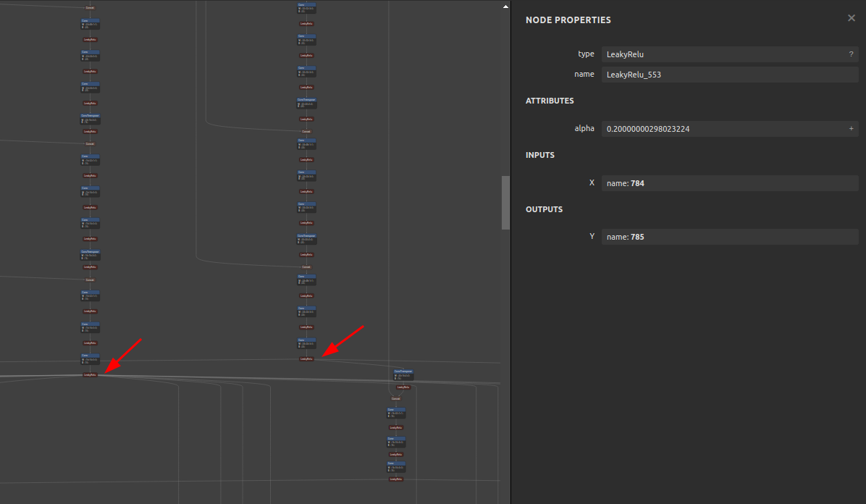The image size is (866, 504).
Task: Close the Node Properties panel
Action: 851,18
